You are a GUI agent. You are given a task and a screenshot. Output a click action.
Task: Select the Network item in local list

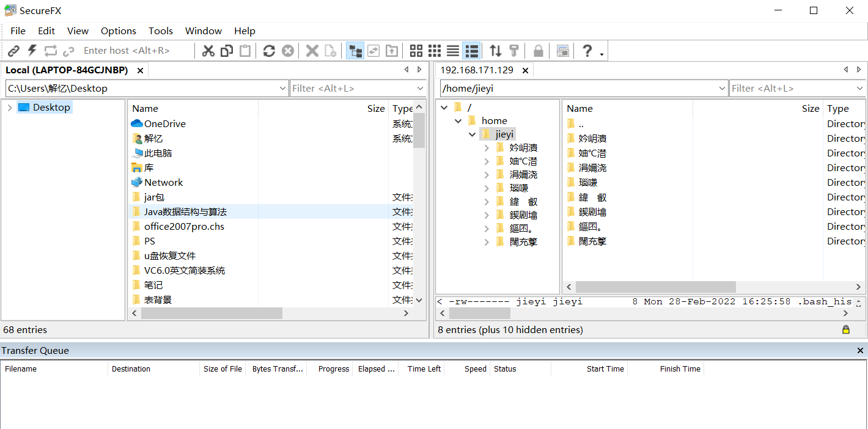pos(163,182)
